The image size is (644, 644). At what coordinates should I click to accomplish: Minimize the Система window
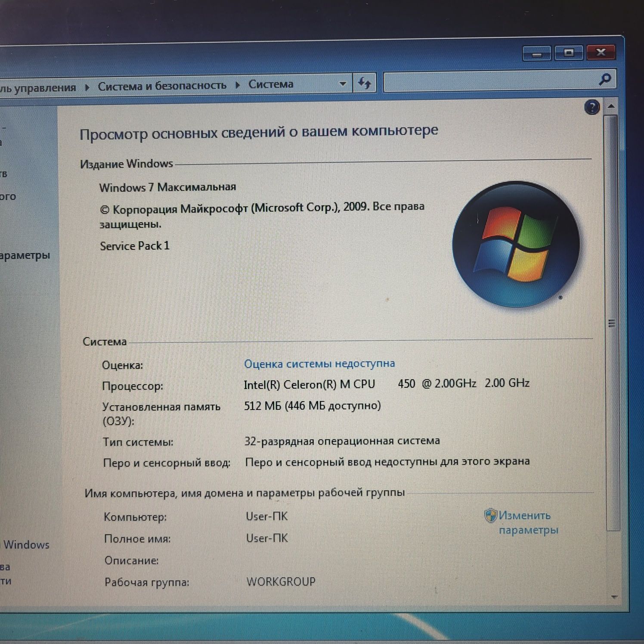pos(536,54)
